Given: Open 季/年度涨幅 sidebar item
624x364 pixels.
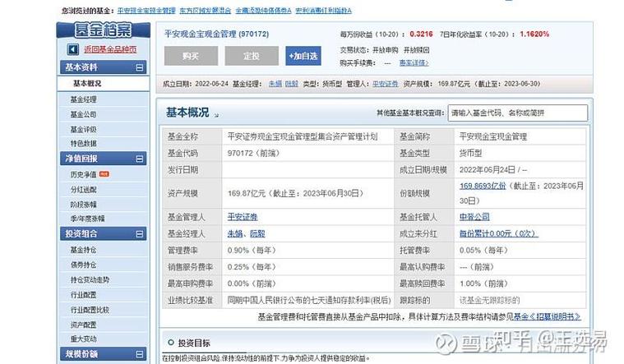Looking at the screenshot, I should tap(87, 219).
